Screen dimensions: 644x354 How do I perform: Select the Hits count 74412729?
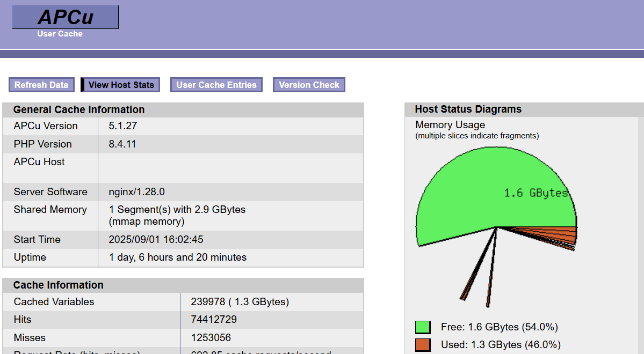click(214, 320)
